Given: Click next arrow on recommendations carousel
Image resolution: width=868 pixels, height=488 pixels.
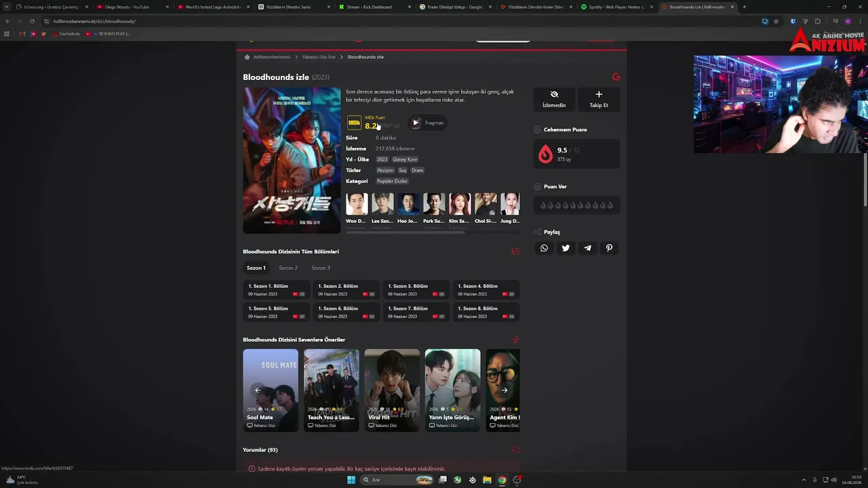Looking at the screenshot, I should click(x=505, y=390).
